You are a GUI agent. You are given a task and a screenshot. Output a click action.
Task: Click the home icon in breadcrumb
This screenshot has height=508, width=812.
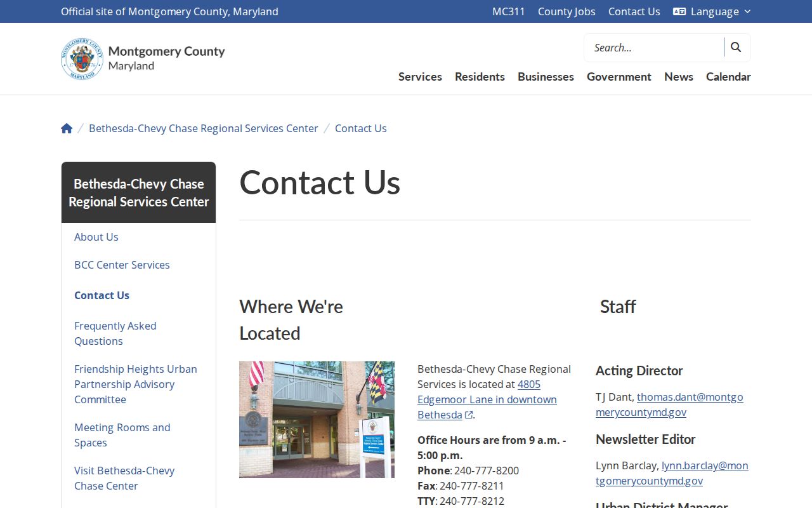pyautogui.click(x=67, y=128)
